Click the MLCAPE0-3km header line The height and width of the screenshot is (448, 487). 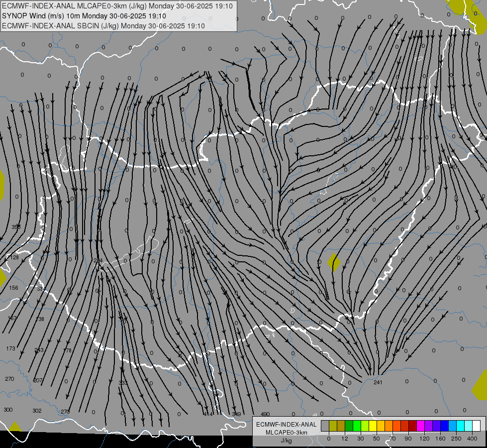tap(117, 6)
